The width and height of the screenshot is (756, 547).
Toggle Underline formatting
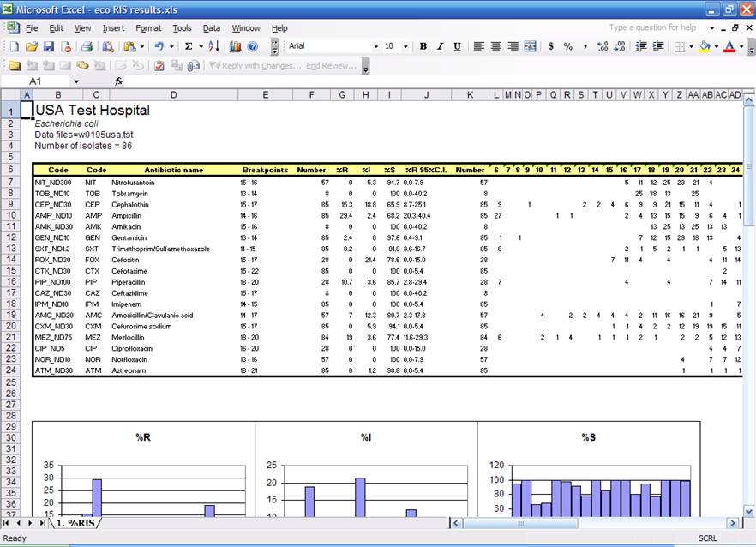457,46
